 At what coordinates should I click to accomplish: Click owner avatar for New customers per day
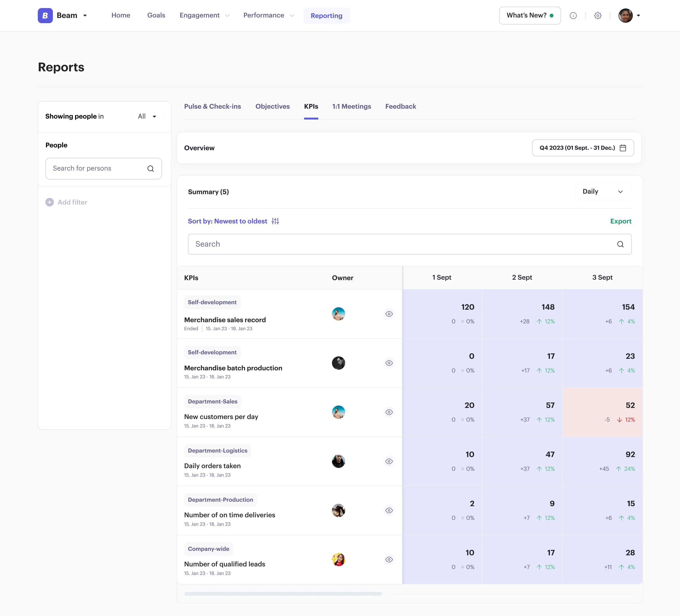(338, 412)
